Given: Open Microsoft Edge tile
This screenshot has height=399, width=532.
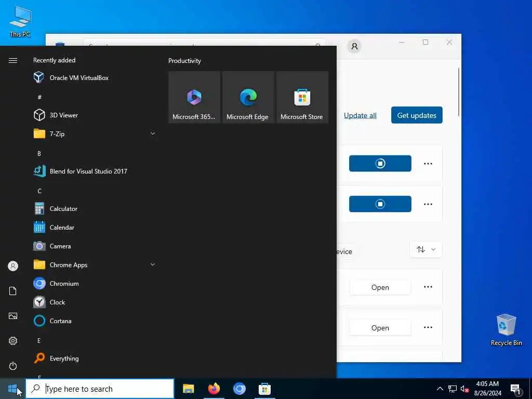Looking at the screenshot, I should 248,97.
